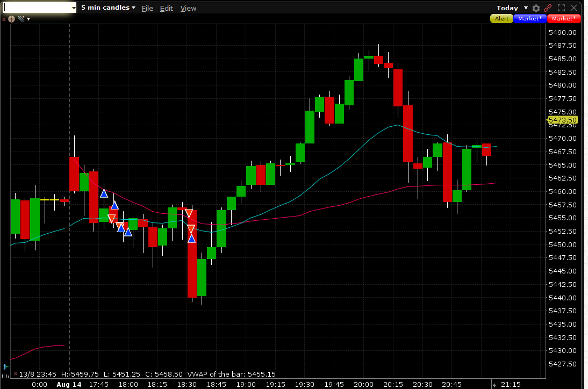Click the blue bar icon at bottom left
Image resolution: width=588 pixels, height=389 pixels.
[x=5, y=367]
